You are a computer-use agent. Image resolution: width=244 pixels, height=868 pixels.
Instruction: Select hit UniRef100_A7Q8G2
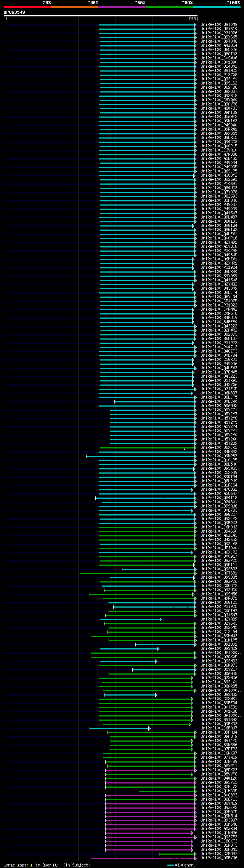[219, 490]
